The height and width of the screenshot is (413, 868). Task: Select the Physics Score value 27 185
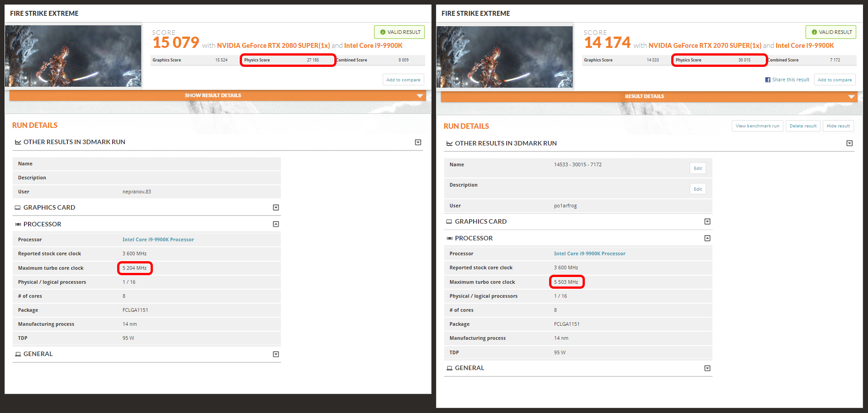pos(313,60)
